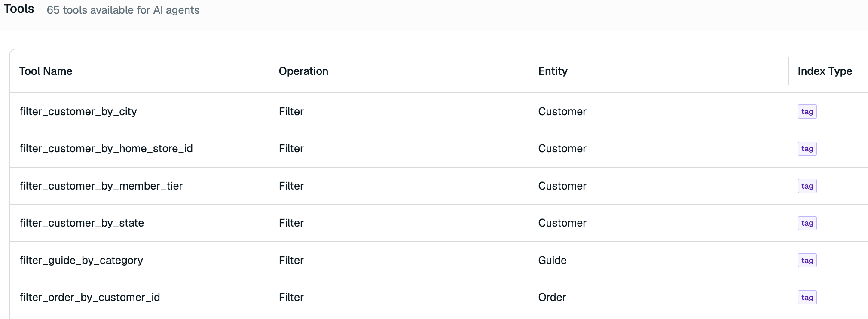Click the Filter operation in filter_guide_by_category row
Viewport: 868px width, 319px height.
tap(291, 261)
